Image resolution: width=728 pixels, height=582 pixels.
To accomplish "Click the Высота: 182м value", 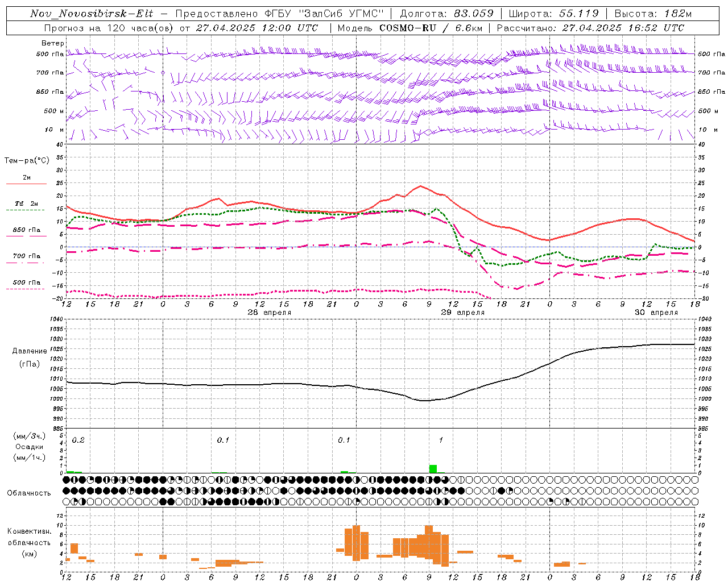I will [x=653, y=14].
